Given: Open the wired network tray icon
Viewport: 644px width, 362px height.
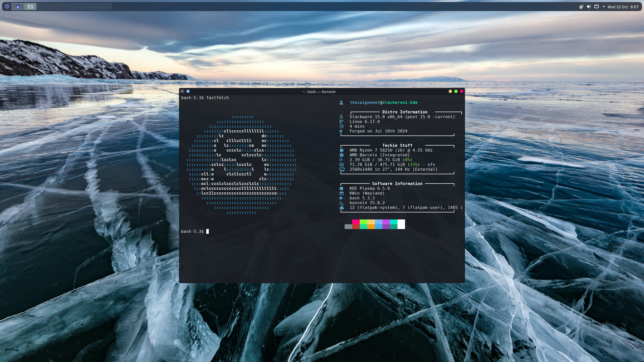Looking at the screenshot, I should [x=596, y=7].
